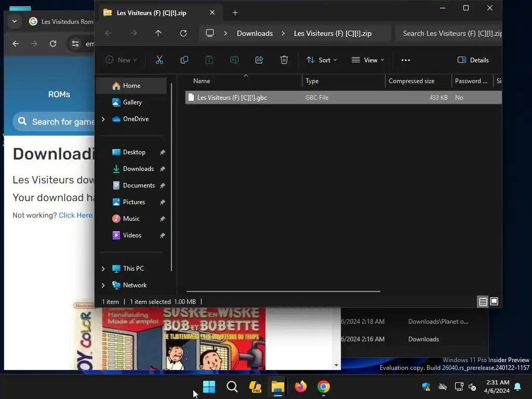Screen dimensions: 532x399
Task: Open taskbar Search magnifier
Action: click(x=232, y=387)
